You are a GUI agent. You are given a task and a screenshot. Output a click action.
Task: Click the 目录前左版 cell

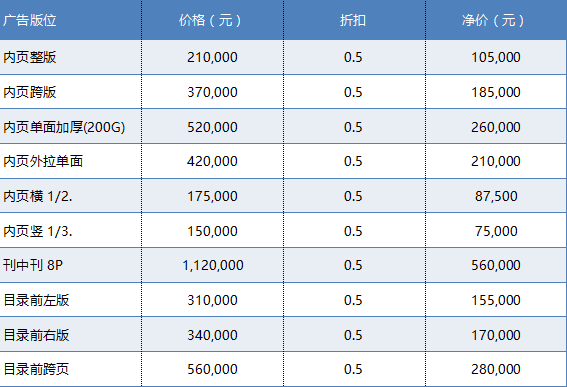pyautogui.click(x=71, y=300)
